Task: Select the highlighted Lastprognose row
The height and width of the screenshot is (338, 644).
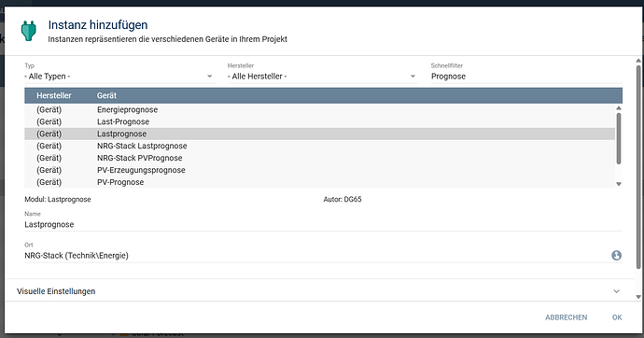Action: pos(319,134)
